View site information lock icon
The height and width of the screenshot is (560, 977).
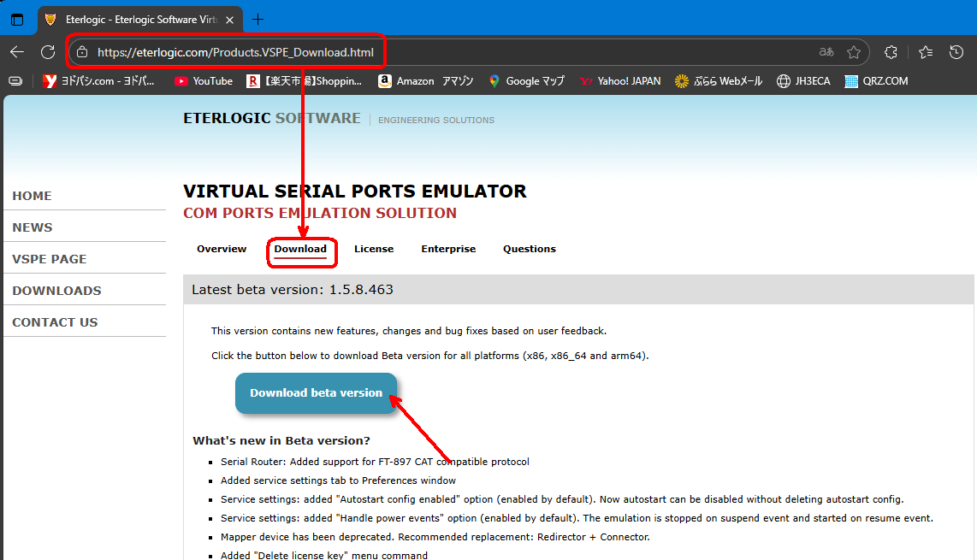82,52
